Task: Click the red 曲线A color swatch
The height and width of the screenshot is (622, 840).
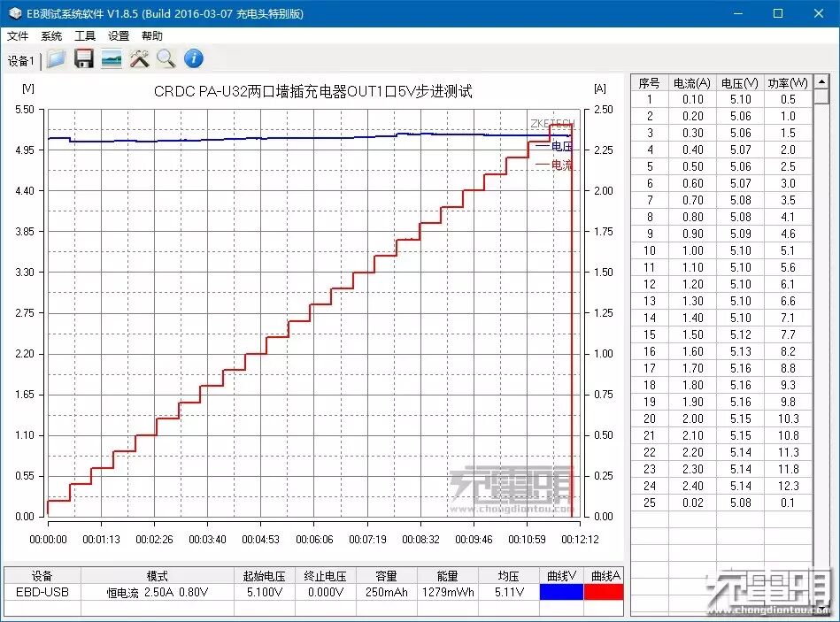Action: (x=604, y=592)
